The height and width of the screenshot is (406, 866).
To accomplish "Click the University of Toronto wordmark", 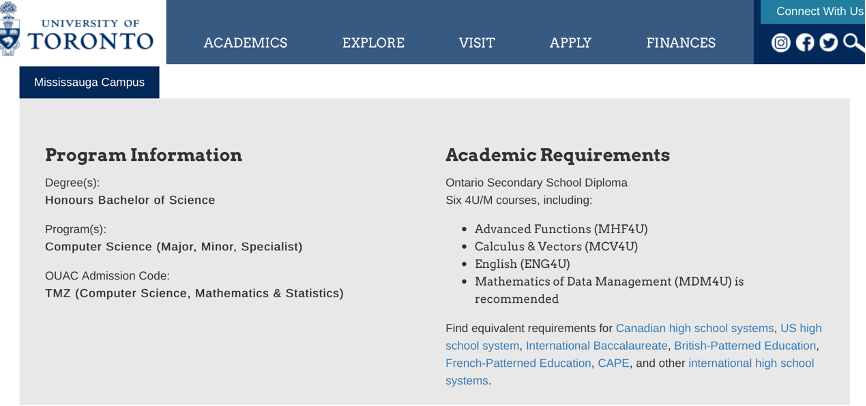I will pyautogui.click(x=91, y=35).
